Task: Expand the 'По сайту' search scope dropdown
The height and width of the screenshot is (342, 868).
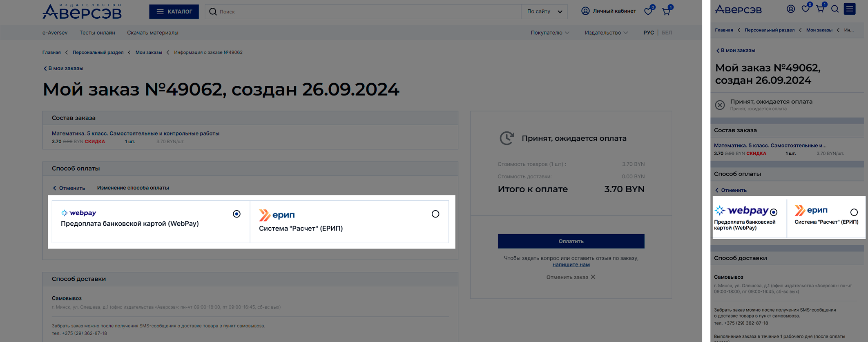Action: click(x=544, y=11)
